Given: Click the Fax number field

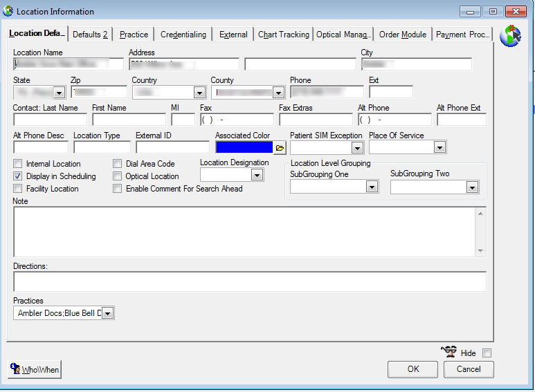Looking at the screenshot, I should (x=237, y=120).
